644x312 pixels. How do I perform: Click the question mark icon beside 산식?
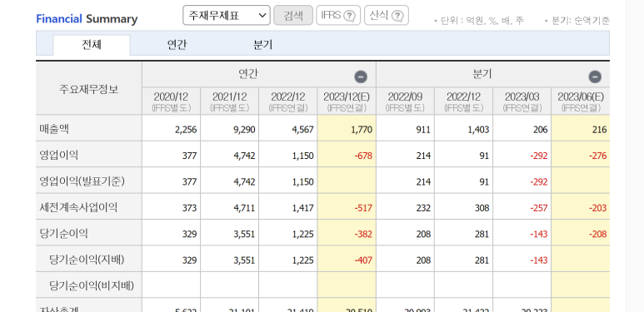(397, 16)
